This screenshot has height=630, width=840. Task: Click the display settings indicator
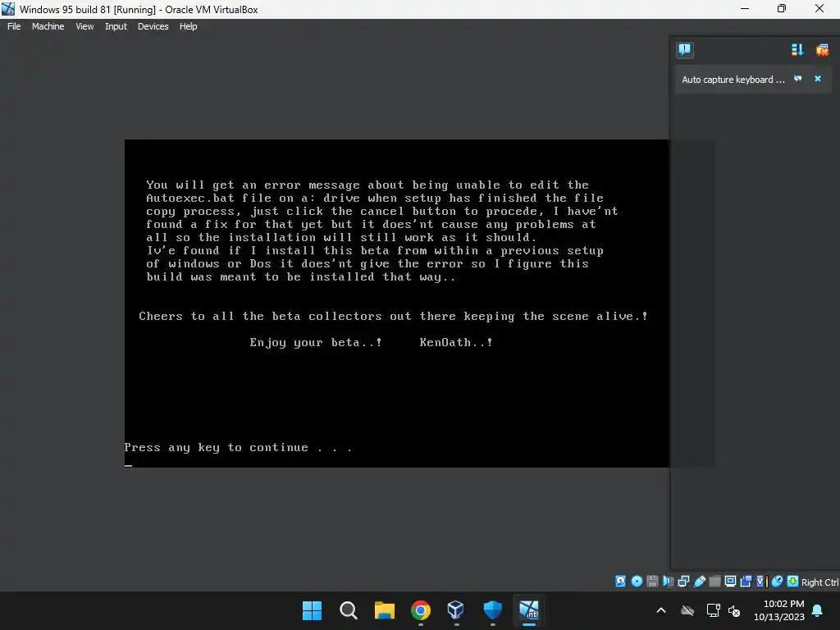730,582
